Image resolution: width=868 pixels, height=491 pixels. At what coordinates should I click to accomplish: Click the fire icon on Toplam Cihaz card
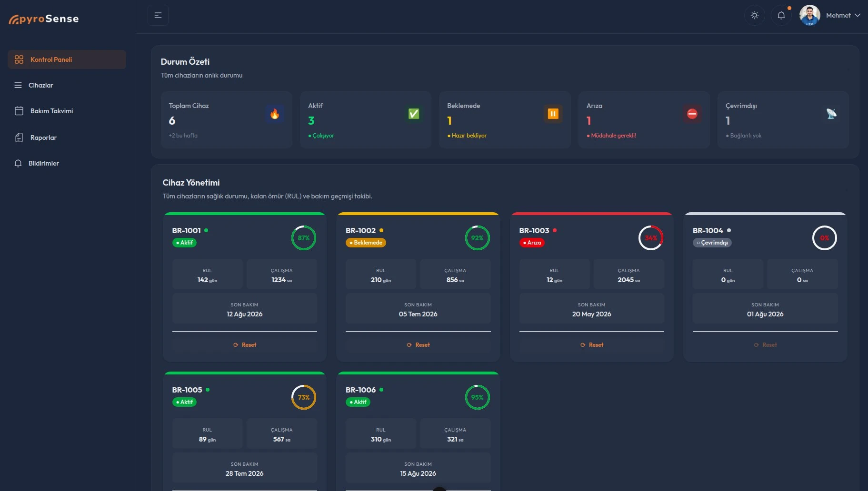point(275,114)
